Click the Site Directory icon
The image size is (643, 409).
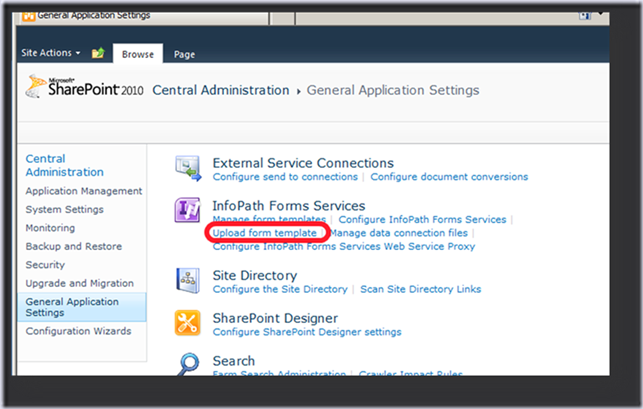(188, 281)
